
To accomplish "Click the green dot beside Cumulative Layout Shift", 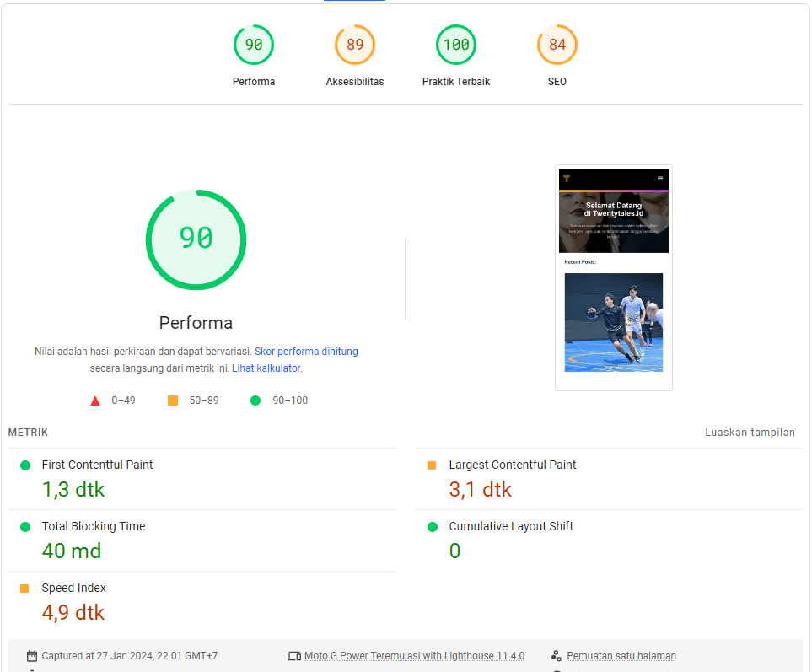I will tap(433, 526).
